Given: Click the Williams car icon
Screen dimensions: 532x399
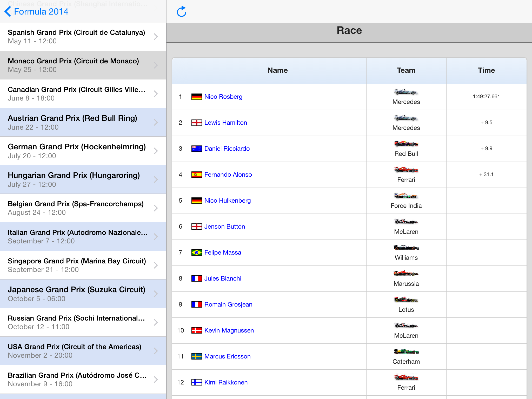Looking at the screenshot, I should (406, 248).
